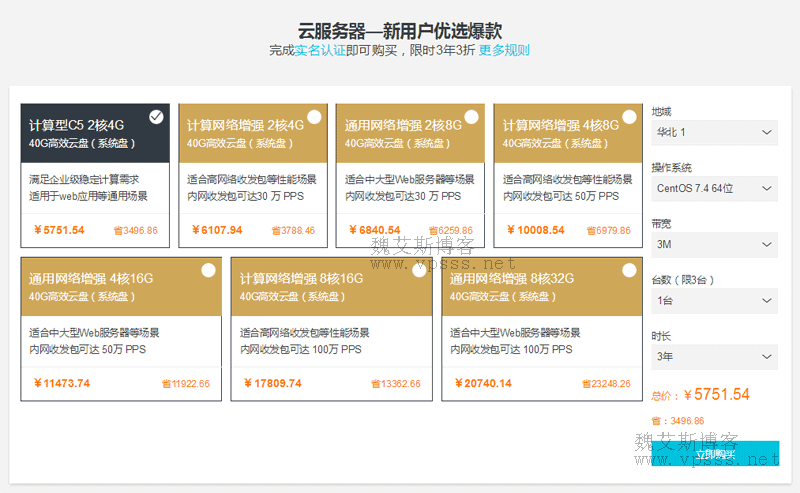Image resolution: width=800 pixels, height=493 pixels.
Task: Select the 计算网络增强 2核4G radio circle
Action: [314, 117]
